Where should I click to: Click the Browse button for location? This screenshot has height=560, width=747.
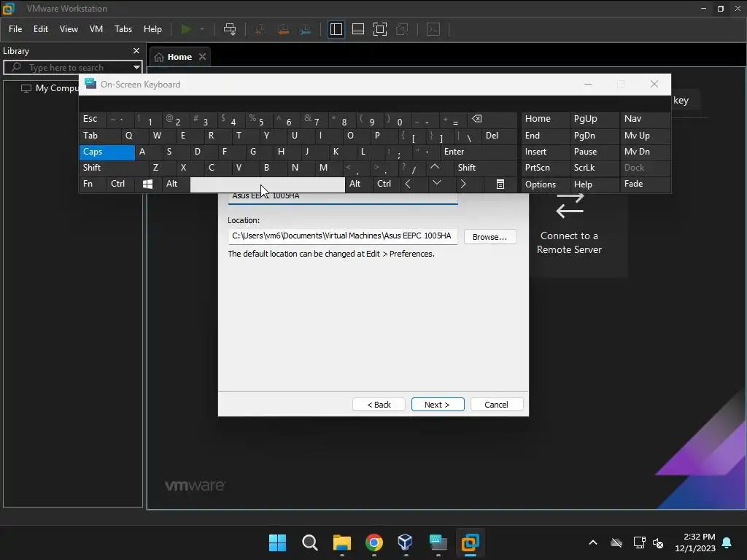click(489, 237)
